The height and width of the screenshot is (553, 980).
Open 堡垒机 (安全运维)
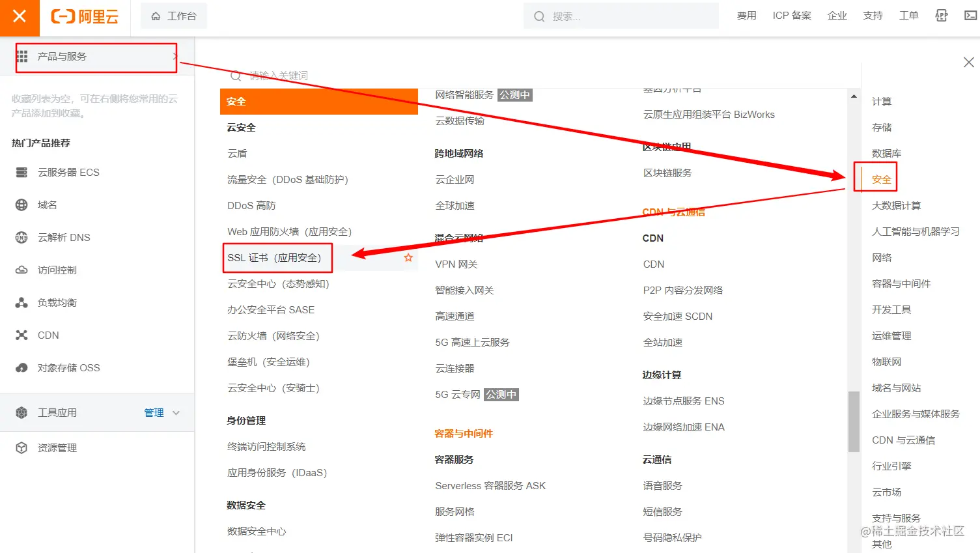[268, 362]
